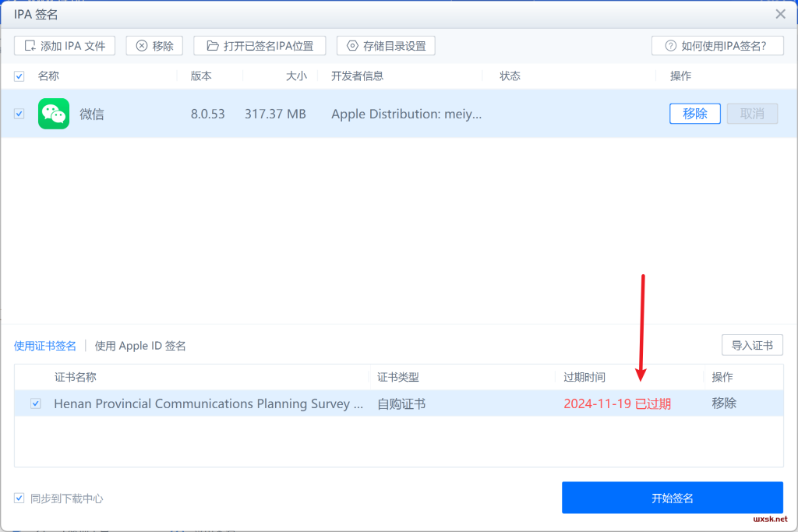Switch to 使用 Apple ID 签名 tab

(x=140, y=346)
